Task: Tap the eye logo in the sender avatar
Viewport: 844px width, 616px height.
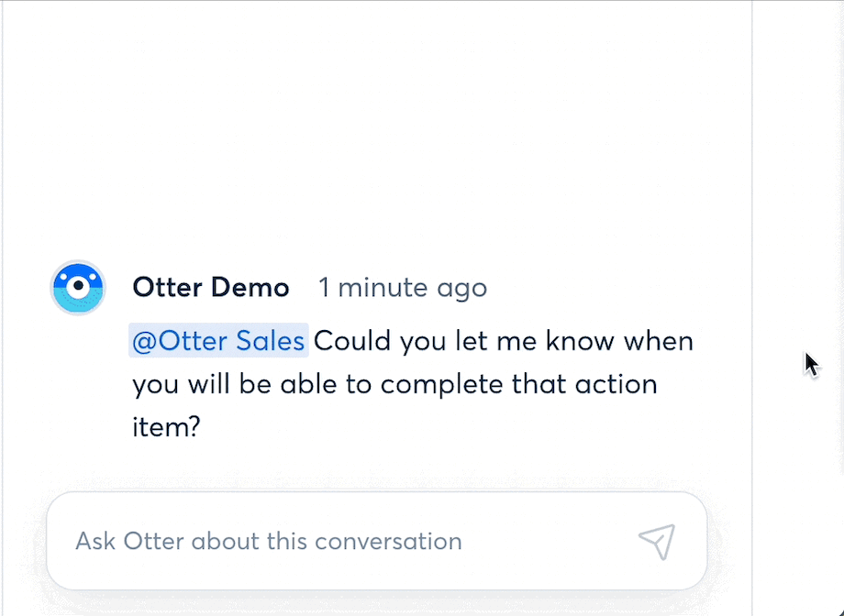Action: 79,286
